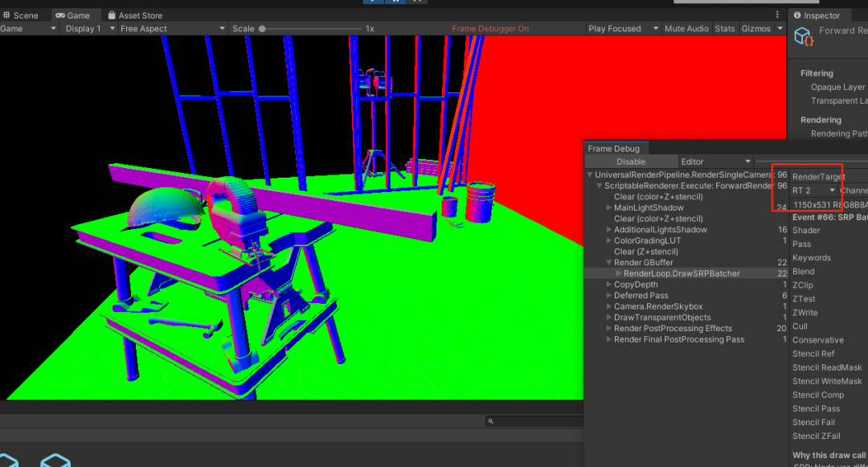This screenshot has height=467, width=868.
Task: Click the Disable button in Frame Debug
Action: 631,162
